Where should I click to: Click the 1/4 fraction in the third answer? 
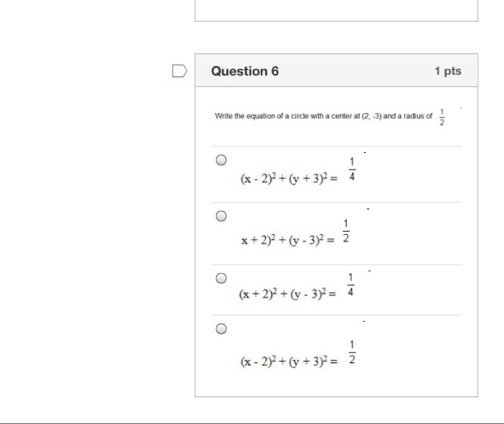351,285
